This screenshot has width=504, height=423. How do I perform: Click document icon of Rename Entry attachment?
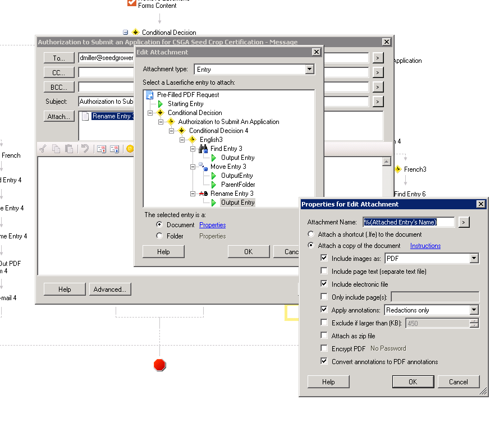[x=85, y=116]
